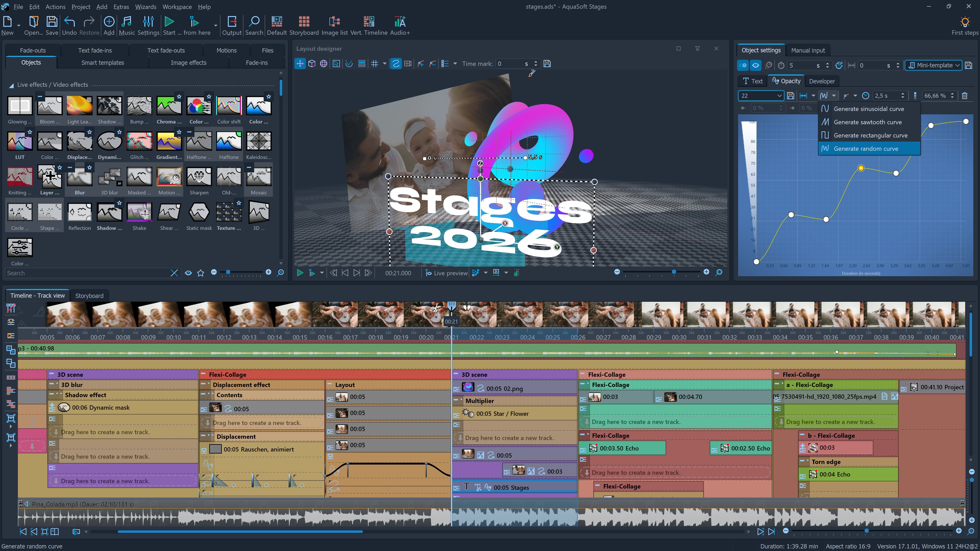This screenshot has height=551, width=980.
Task: Toggle favorites star filter in Objects panel
Action: tap(201, 273)
